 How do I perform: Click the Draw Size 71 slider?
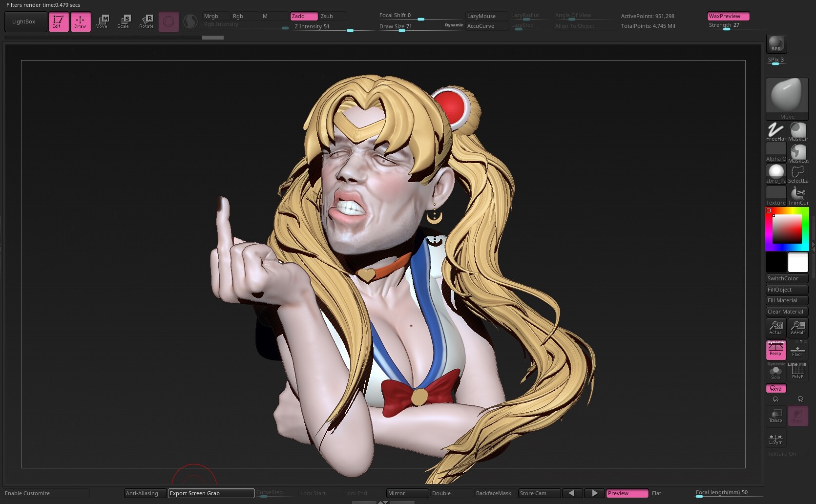pyautogui.click(x=421, y=26)
